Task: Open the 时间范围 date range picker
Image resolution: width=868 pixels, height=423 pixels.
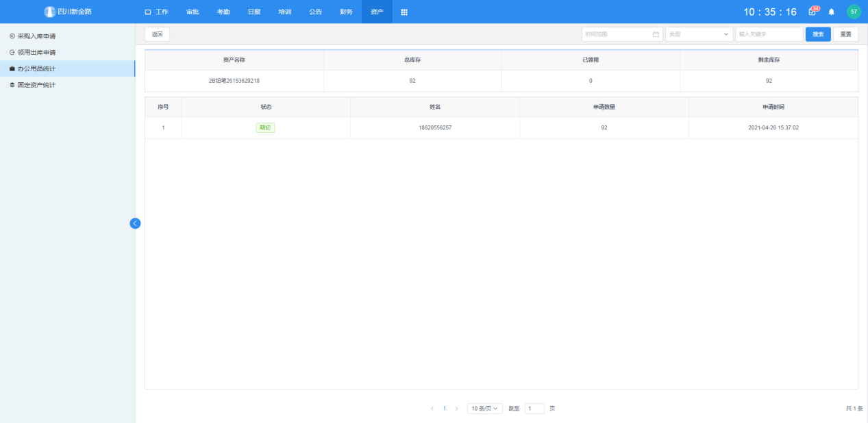Action: click(617, 34)
